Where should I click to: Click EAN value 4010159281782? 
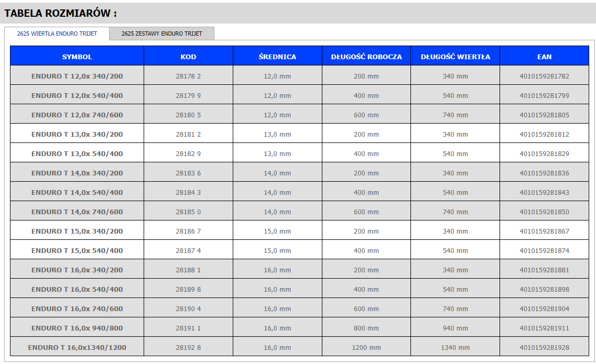544,76
